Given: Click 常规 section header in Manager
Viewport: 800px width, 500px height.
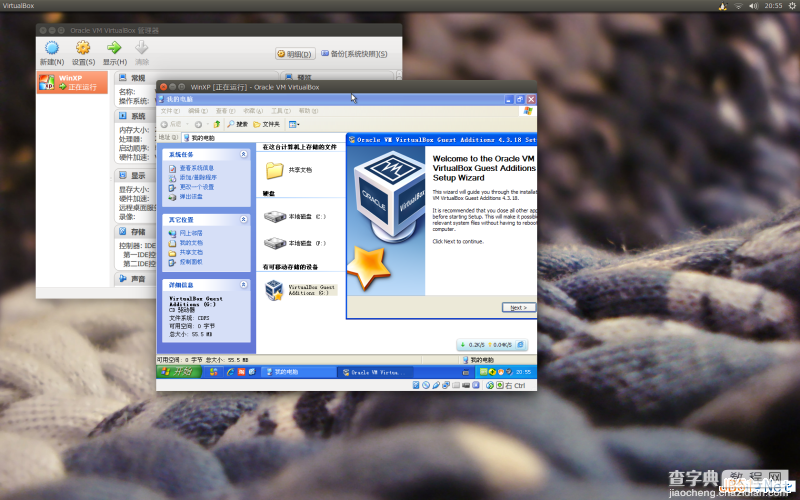Looking at the screenshot, I should click(132, 78).
